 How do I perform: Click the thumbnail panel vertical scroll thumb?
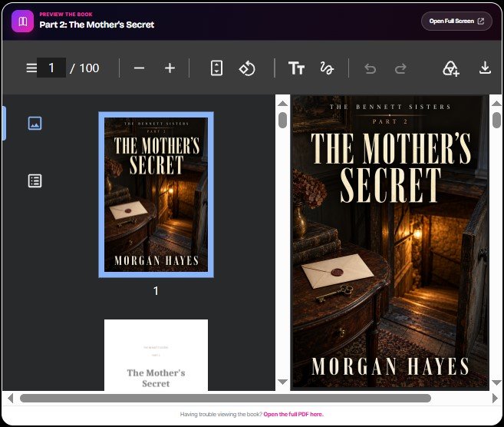(x=282, y=120)
